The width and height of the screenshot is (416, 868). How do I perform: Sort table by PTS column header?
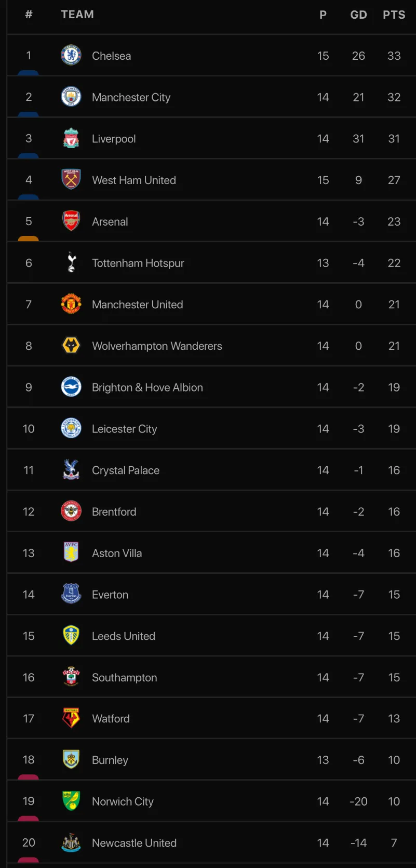394,15
